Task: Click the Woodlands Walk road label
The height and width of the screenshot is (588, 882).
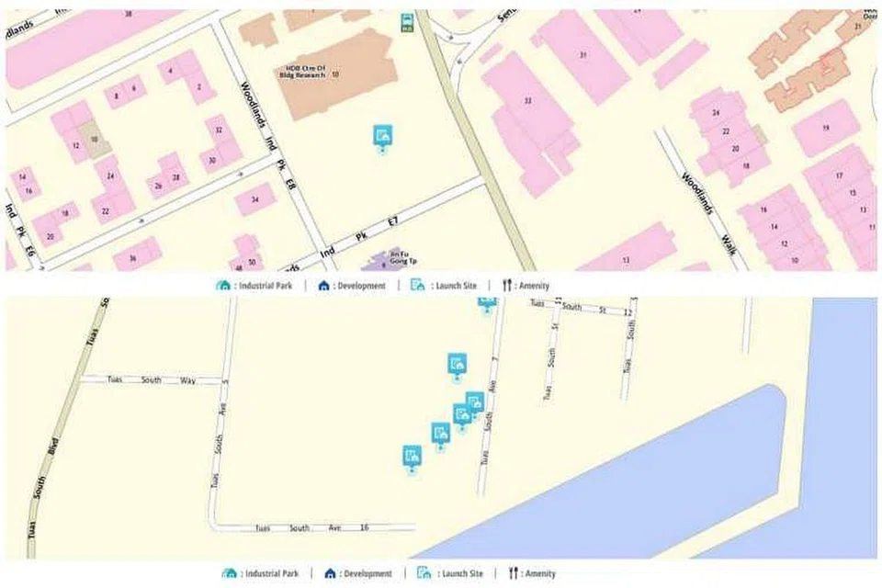Action: click(x=708, y=213)
